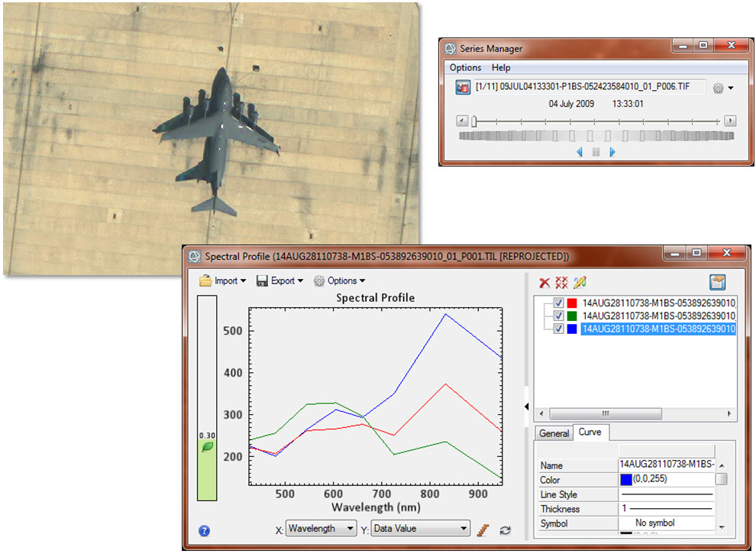756x554 pixels.
Task: Click the red X delete curve icon
Action: [x=544, y=282]
